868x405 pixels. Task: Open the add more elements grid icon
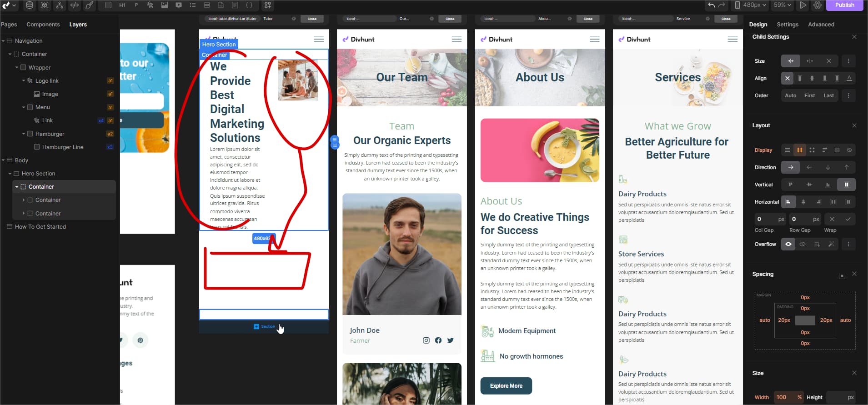(x=268, y=5)
